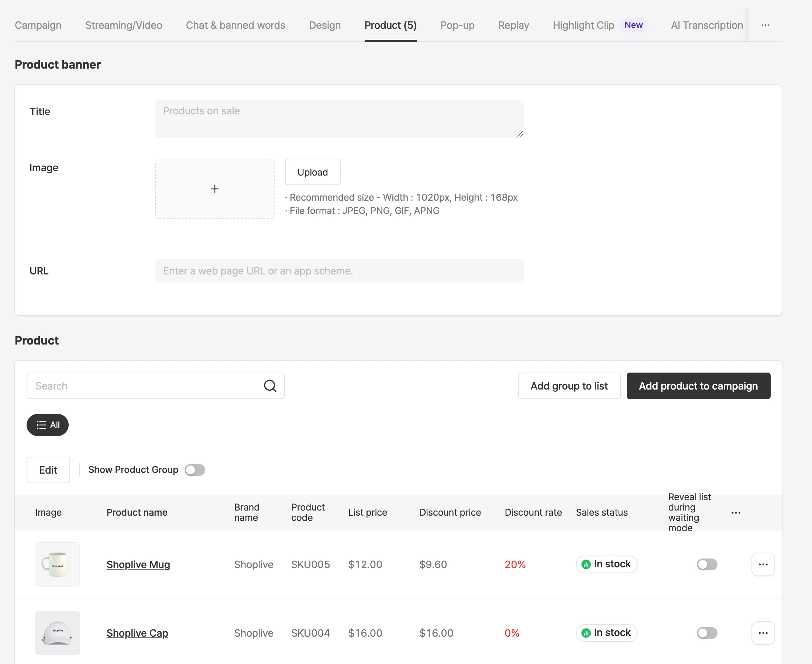Open more tabs ellipsis menu
Viewport: 812px width, 664px height.
765,25
